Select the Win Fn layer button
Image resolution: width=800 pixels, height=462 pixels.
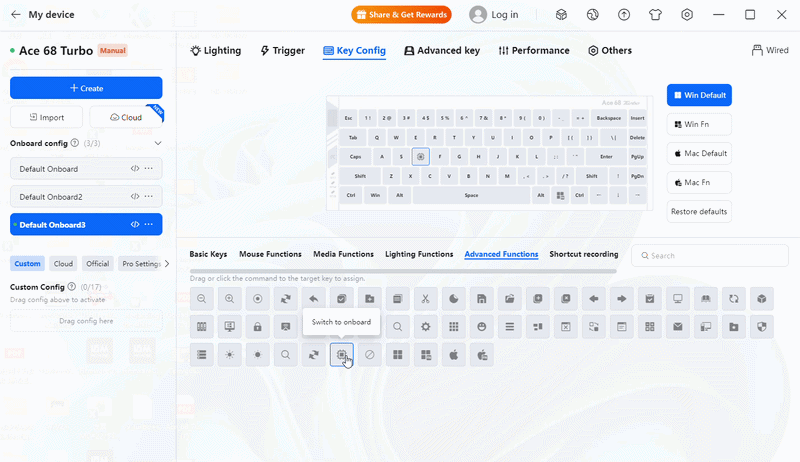(699, 124)
